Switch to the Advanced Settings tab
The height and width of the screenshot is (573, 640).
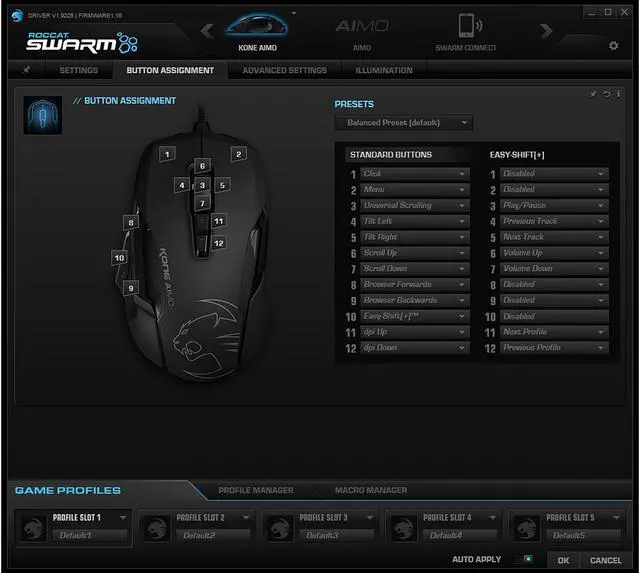coord(284,70)
